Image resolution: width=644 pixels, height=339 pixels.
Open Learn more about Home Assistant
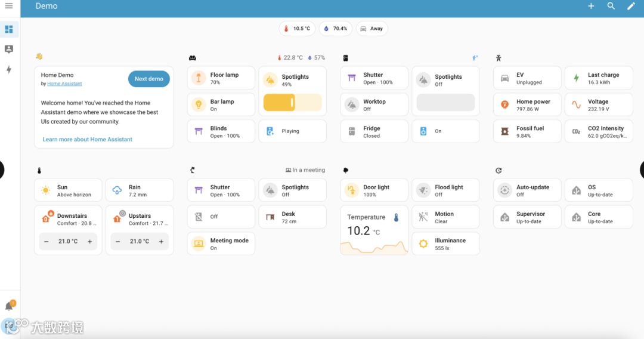88,139
